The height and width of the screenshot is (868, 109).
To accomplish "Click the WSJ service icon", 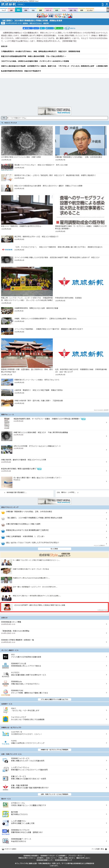I will point(5,657).
